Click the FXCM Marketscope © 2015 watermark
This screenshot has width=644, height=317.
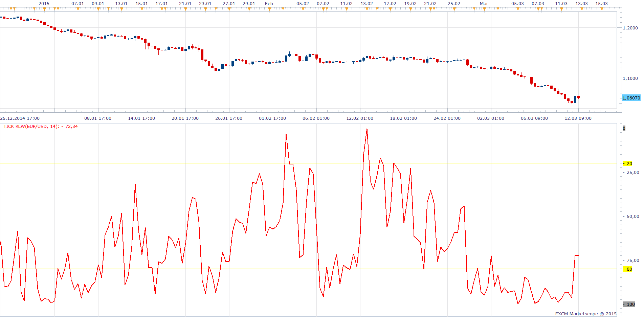coord(586,314)
